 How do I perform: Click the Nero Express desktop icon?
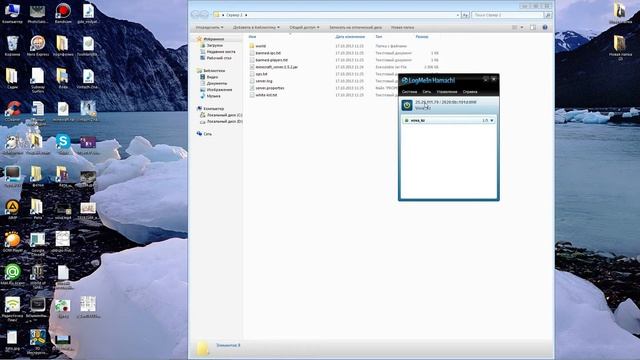[x=37, y=45]
